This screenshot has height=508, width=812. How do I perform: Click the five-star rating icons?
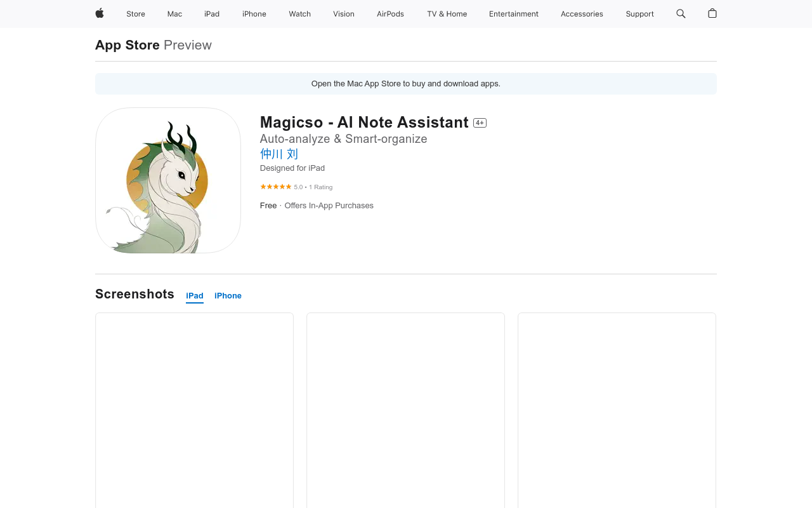(x=276, y=187)
